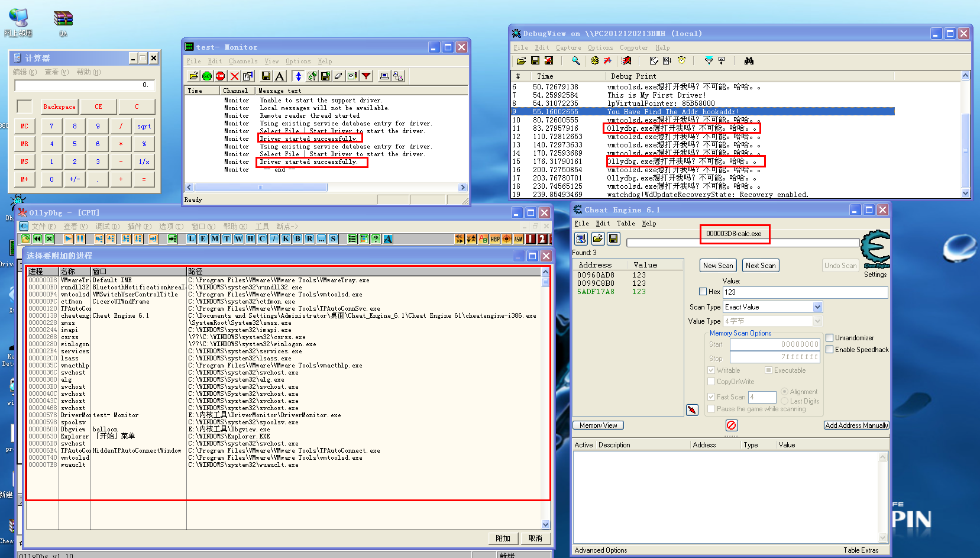This screenshot has width=980, height=558.
Task: Click the floppy Save icon in DebugView toolbar
Action: [x=535, y=60]
